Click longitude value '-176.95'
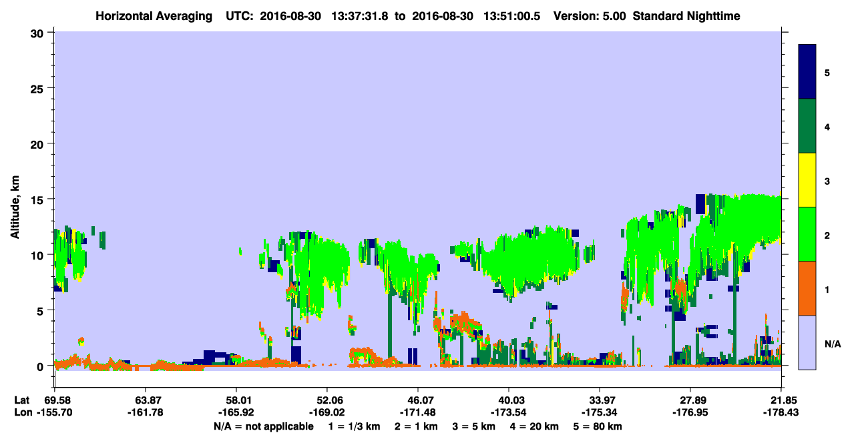 690,412
